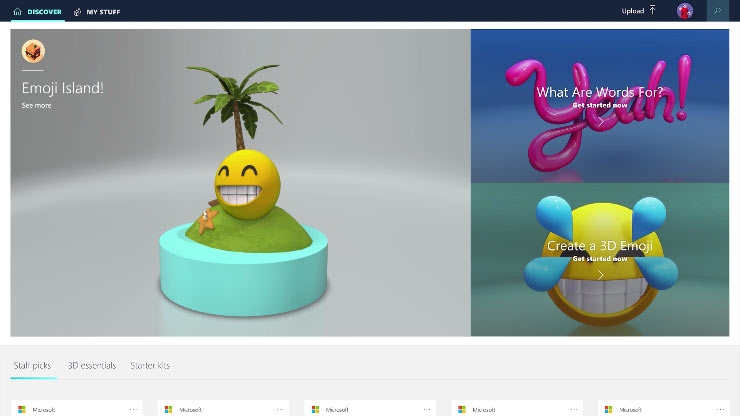Open the Starter kits tab

[150, 366]
